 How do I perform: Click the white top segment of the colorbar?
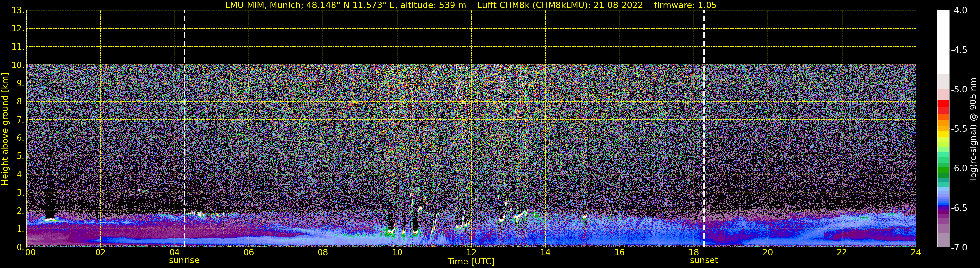point(944,42)
